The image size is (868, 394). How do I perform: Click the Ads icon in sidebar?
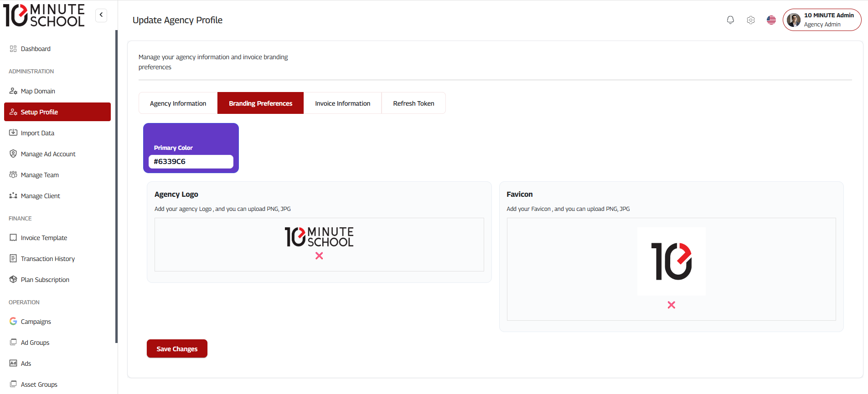[x=13, y=363]
